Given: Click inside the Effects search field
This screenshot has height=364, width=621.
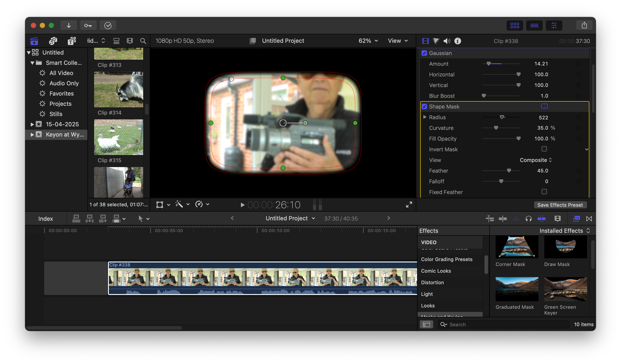Looking at the screenshot, I should click(x=504, y=324).
